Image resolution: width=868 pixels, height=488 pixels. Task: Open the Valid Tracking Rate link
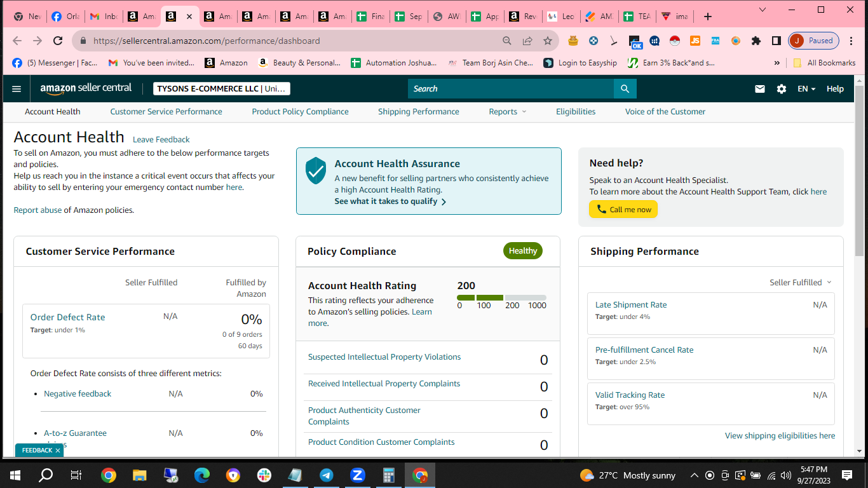tap(630, 395)
